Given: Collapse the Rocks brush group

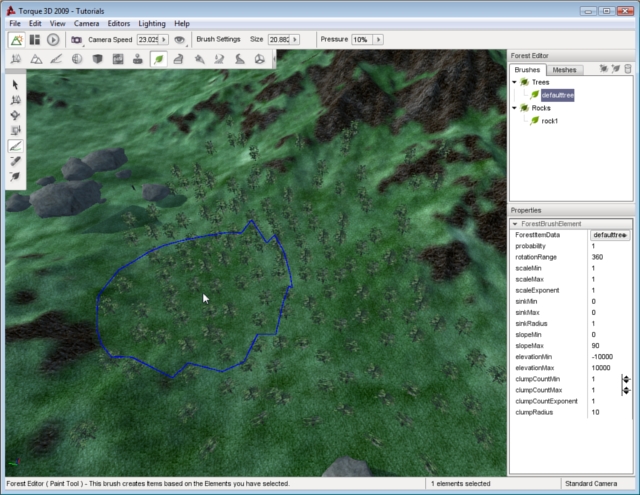Looking at the screenshot, I should [x=514, y=107].
